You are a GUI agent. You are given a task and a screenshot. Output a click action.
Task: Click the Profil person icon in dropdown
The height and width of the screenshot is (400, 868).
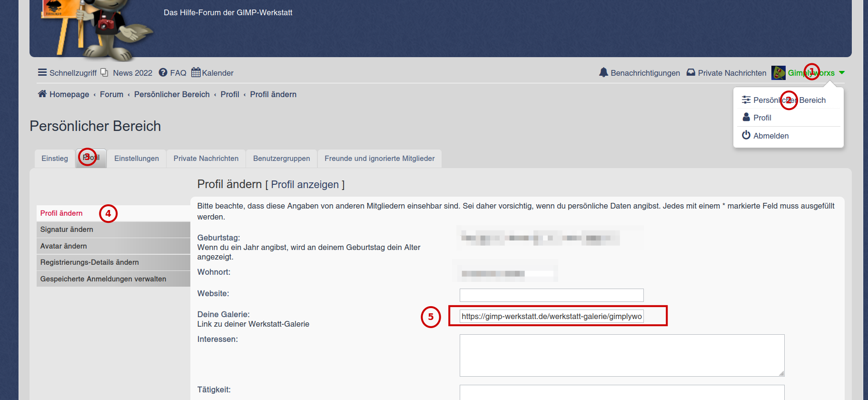click(x=746, y=117)
